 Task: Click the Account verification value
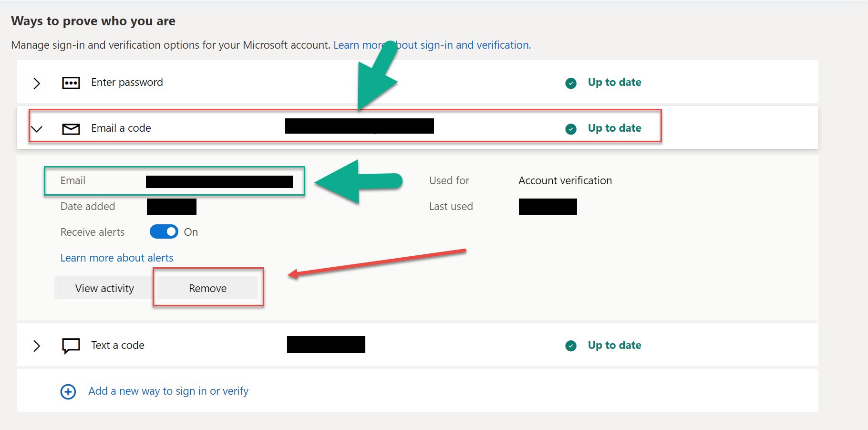[565, 180]
